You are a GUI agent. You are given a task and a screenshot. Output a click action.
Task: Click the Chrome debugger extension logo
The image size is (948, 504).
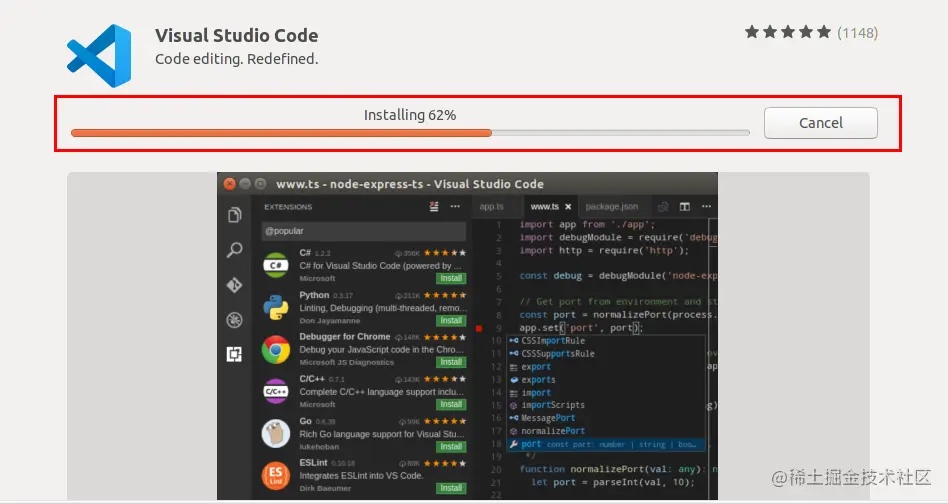pyautogui.click(x=276, y=349)
